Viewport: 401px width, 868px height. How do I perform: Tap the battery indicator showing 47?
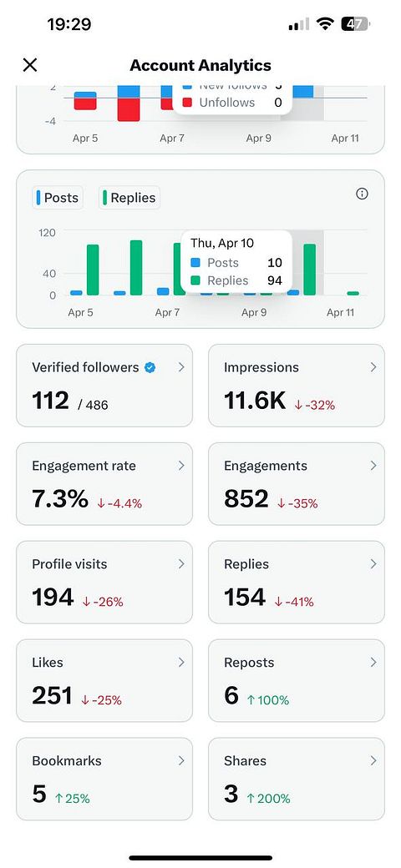[355, 24]
